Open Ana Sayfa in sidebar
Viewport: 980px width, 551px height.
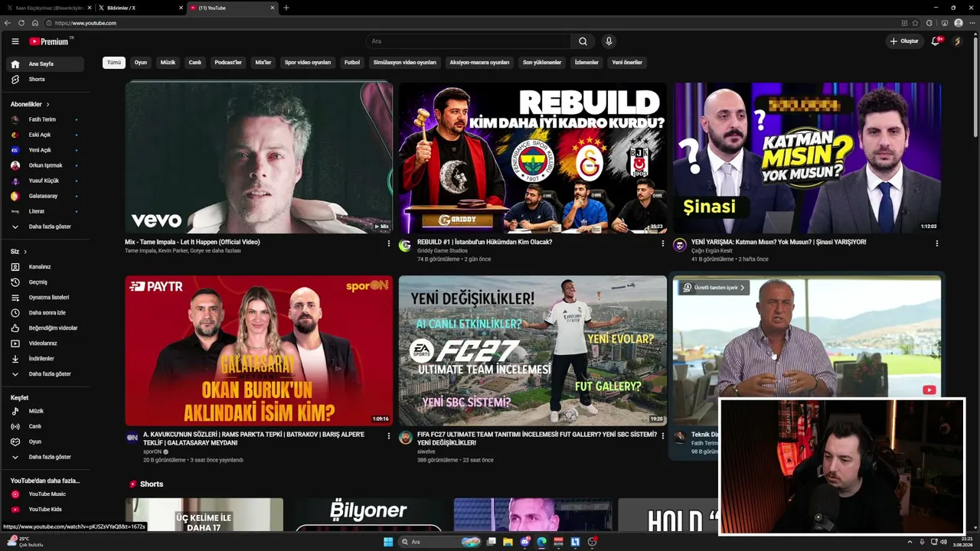click(x=45, y=64)
